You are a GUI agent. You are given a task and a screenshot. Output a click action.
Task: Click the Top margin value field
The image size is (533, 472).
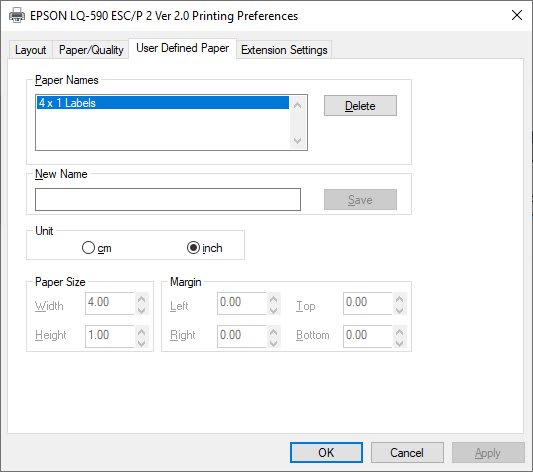(368, 303)
